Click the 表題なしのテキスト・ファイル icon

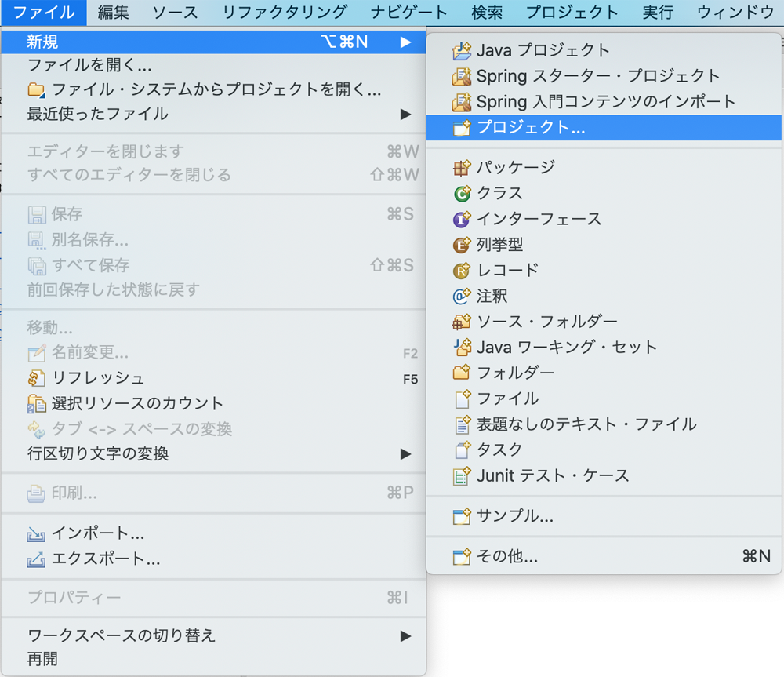(x=463, y=424)
